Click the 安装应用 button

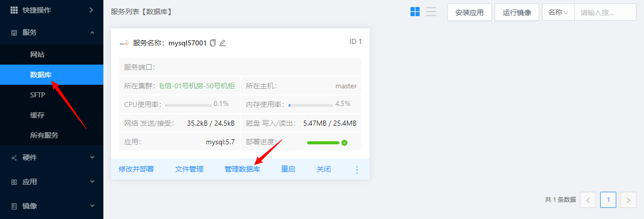pos(469,12)
